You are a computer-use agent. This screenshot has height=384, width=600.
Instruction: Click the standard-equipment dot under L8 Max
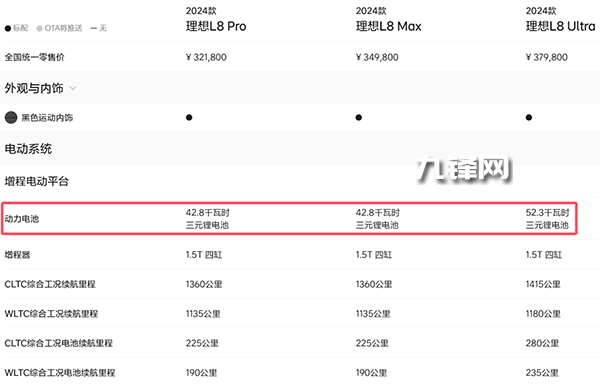pyautogui.click(x=359, y=117)
